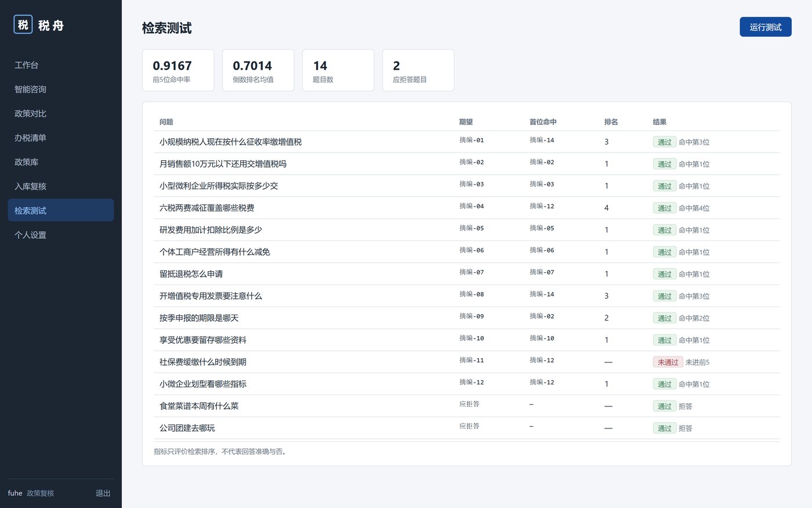Click question 个体工商户经营所得有什么减免

tap(215, 252)
